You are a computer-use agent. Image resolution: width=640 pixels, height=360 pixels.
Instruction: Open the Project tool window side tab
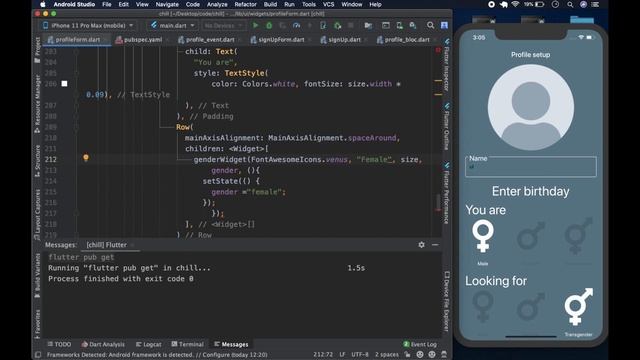(38, 49)
